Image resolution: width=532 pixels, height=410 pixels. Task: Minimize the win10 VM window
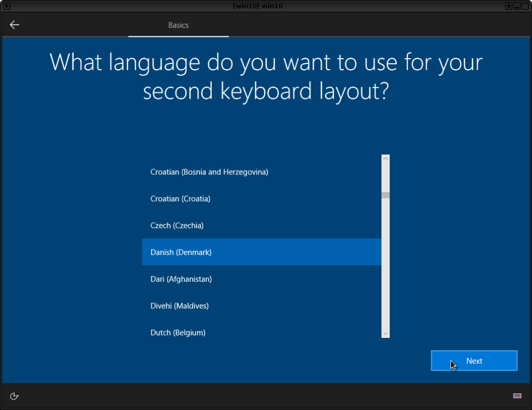click(517, 6)
